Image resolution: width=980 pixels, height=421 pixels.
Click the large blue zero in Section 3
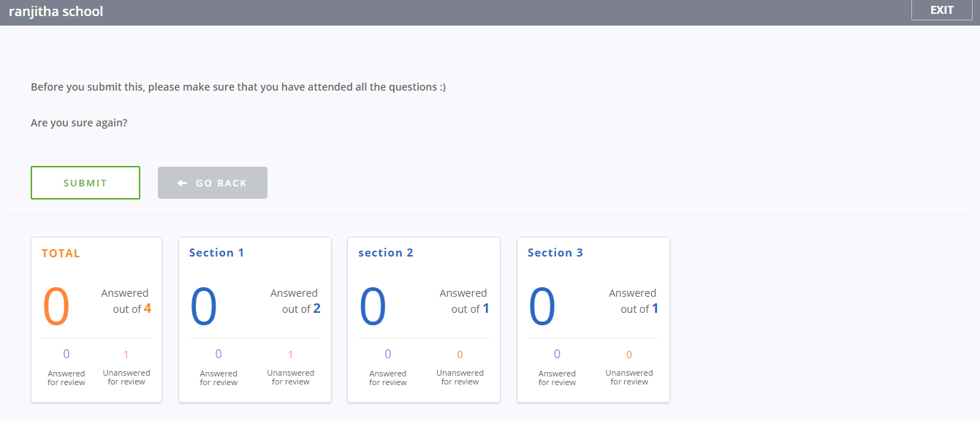(542, 307)
